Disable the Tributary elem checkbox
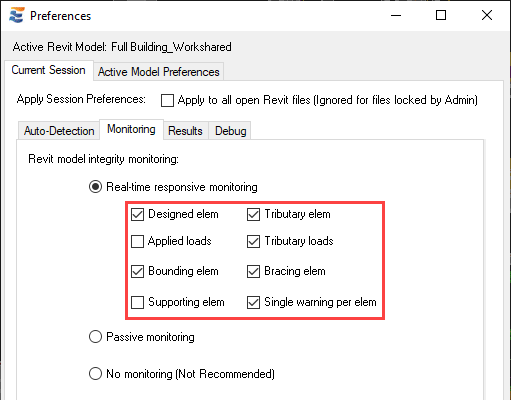This screenshot has height=400, width=511. [x=253, y=214]
